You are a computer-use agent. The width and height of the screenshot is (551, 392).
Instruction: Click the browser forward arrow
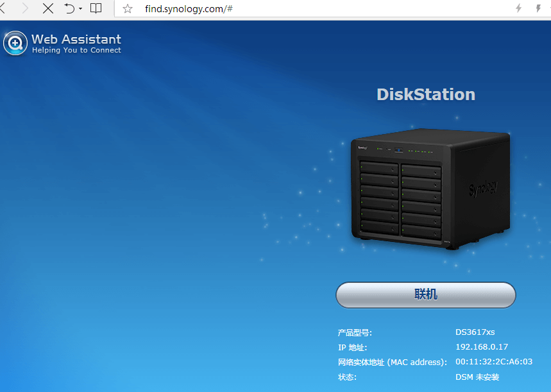coord(25,8)
